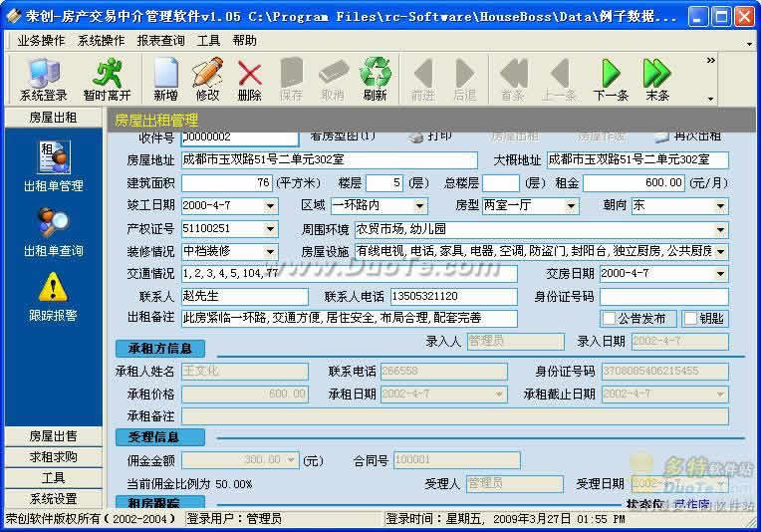Create a new record with 新增
761x532 pixels.
[x=165, y=79]
